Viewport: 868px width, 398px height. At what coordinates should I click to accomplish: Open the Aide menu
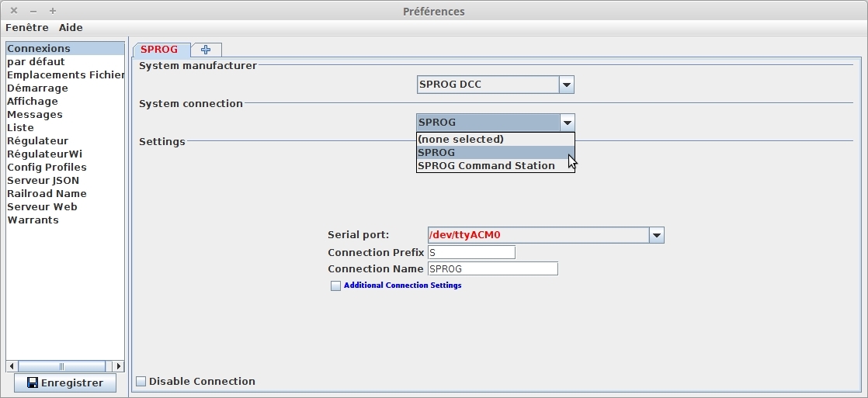coord(71,27)
